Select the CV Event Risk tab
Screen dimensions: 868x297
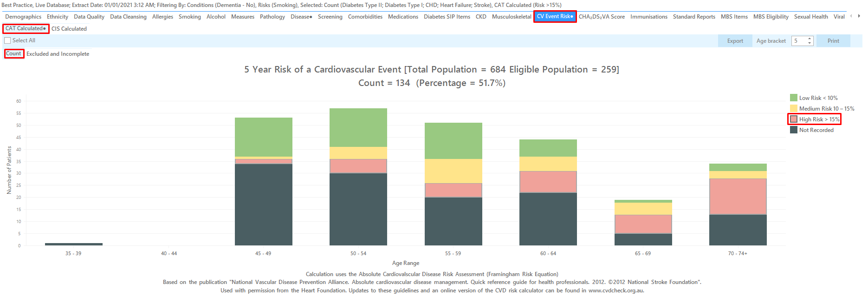(x=555, y=16)
